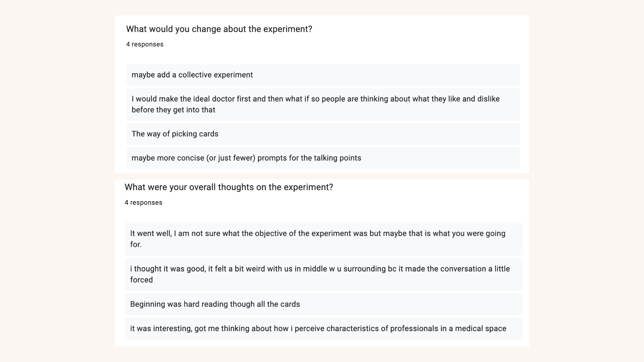This screenshot has height=362, width=644.
Task: Click the 'What would you change about the experiment?' heading
Action: click(x=219, y=29)
